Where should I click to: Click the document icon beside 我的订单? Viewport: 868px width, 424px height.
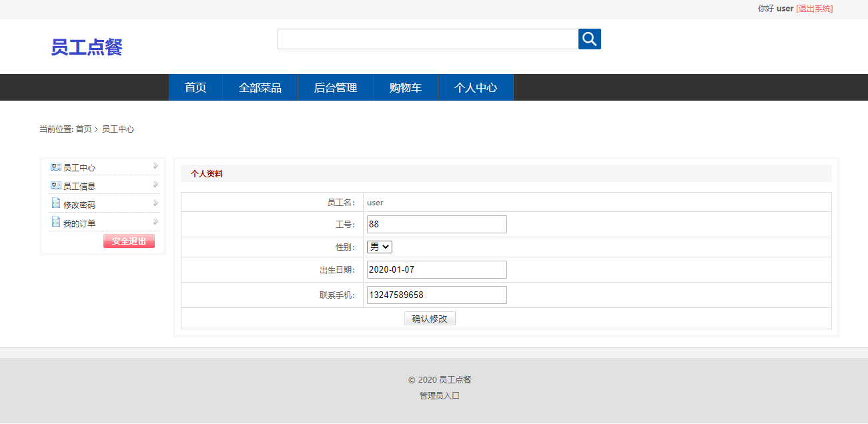click(55, 222)
